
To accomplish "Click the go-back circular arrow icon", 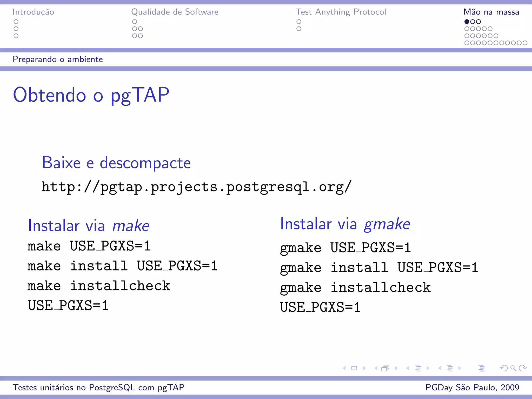I will coord(503,368).
